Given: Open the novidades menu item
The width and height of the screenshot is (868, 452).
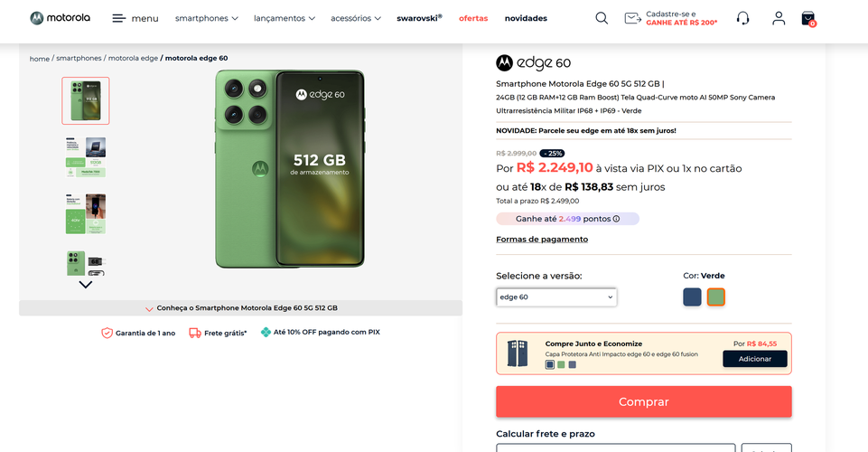Looking at the screenshot, I should (526, 18).
